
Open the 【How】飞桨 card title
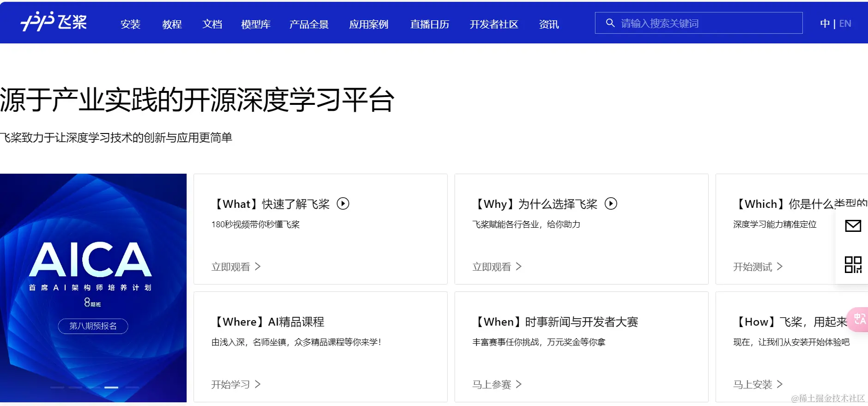tap(790, 322)
